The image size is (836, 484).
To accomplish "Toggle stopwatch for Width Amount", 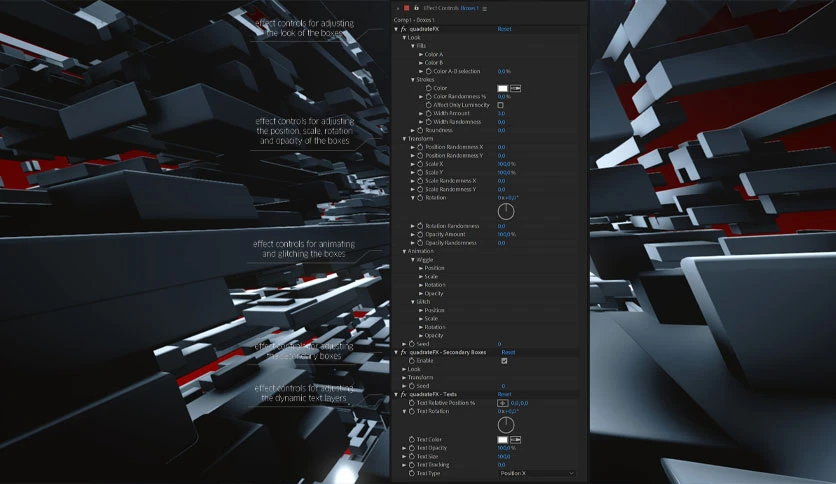I will pyautogui.click(x=428, y=113).
